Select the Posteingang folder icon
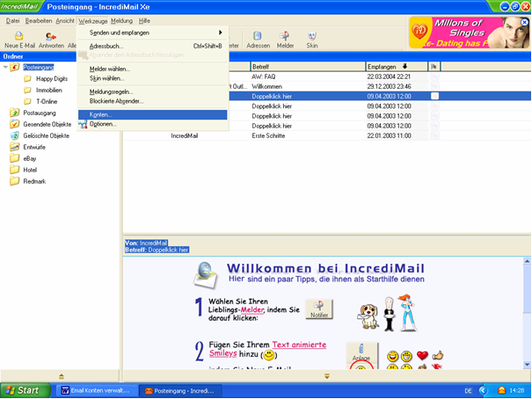The height and width of the screenshot is (399, 532). point(15,67)
